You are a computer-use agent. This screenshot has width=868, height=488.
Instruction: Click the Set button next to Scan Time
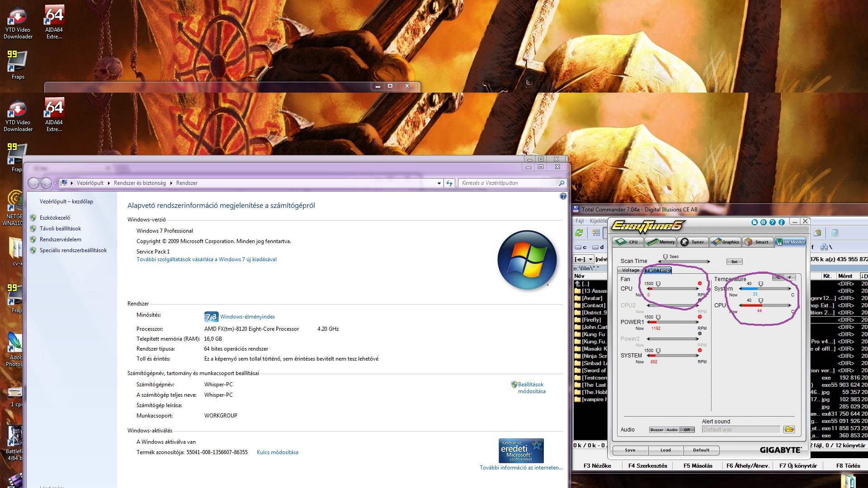click(734, 262)
